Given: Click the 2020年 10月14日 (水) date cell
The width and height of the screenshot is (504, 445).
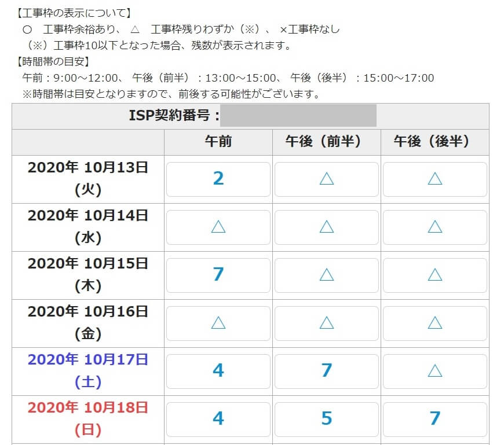Looking at the screenshot, I should 88,227.
